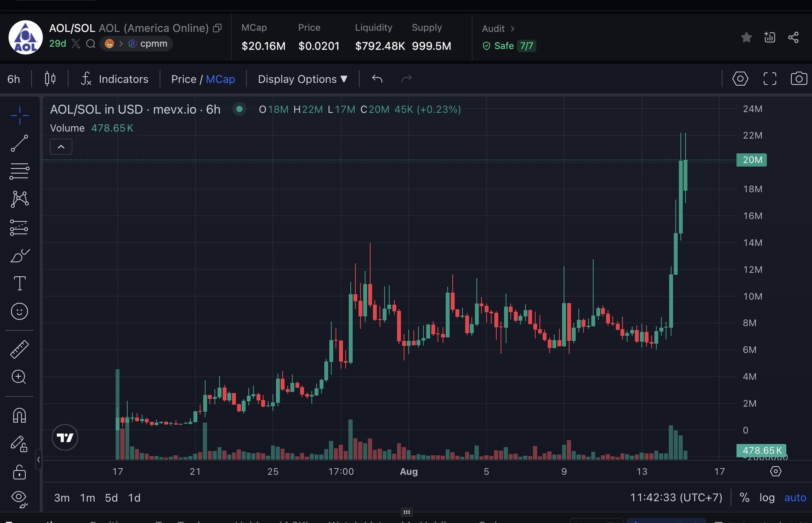Search the token with magnifier icon
The height and width of the screenshot is (523, 812).
click(x=91, y=44)
